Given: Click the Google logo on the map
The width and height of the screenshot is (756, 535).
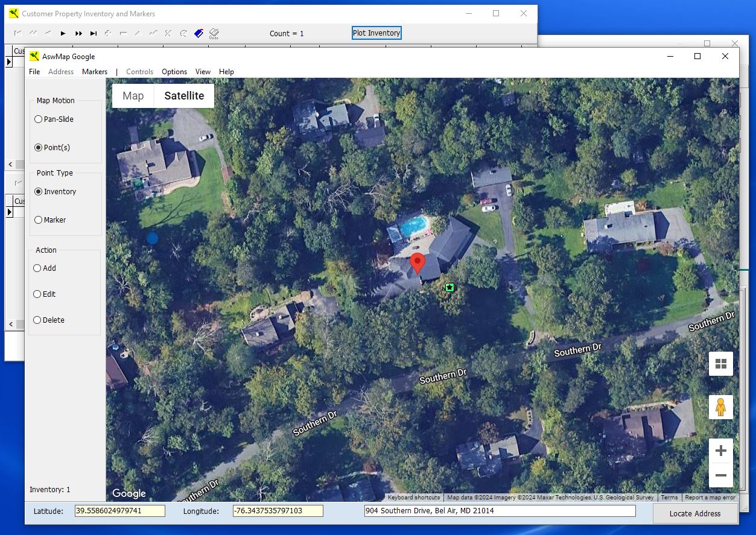Looking at the screenshot, I should [x=129, y=493].
